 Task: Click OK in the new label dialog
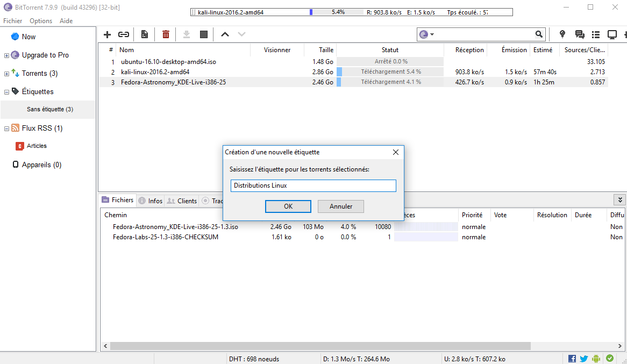(x=288, y=206)
